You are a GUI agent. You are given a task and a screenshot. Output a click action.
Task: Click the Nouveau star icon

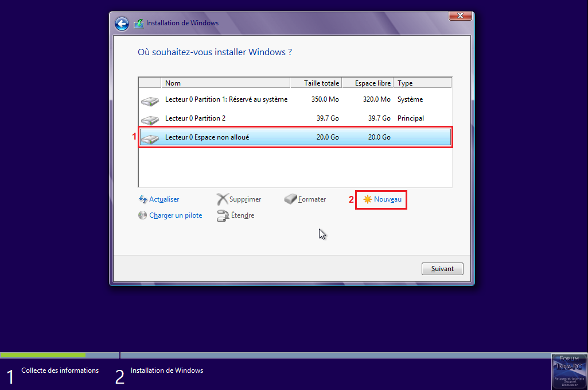click(x=368, y=199)
